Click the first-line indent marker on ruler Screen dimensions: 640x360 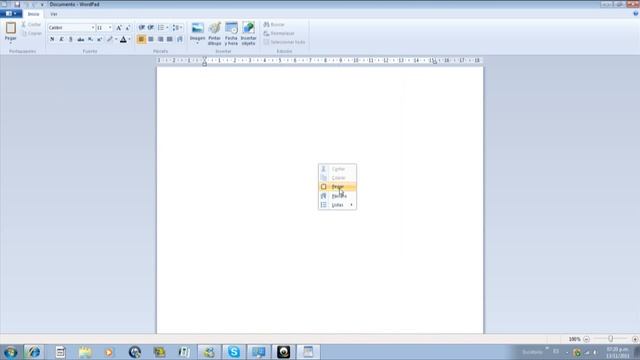[204, 59]
